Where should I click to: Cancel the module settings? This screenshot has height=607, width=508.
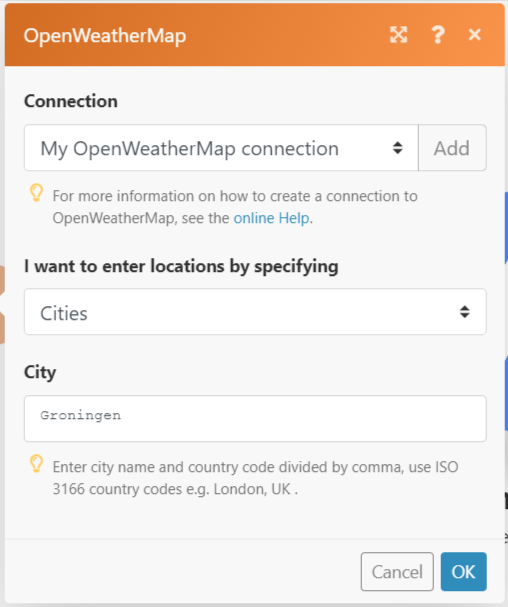pos(397,571)
